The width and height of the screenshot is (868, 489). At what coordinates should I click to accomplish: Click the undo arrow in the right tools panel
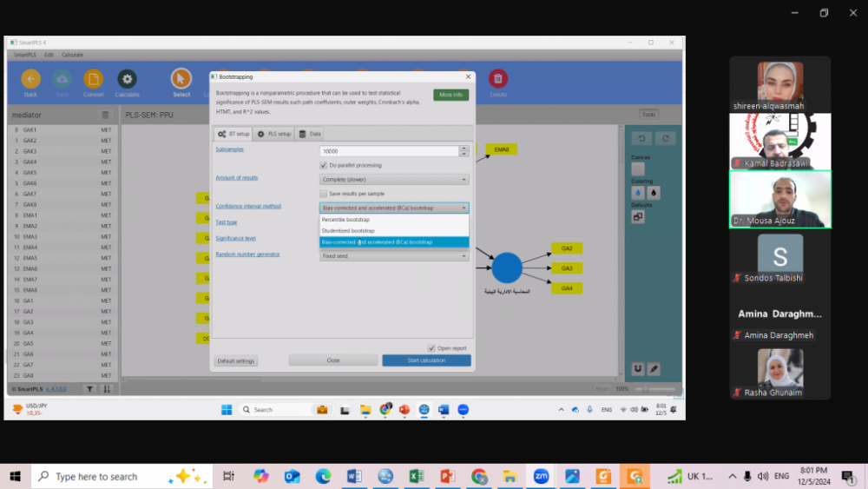[641, 138]
